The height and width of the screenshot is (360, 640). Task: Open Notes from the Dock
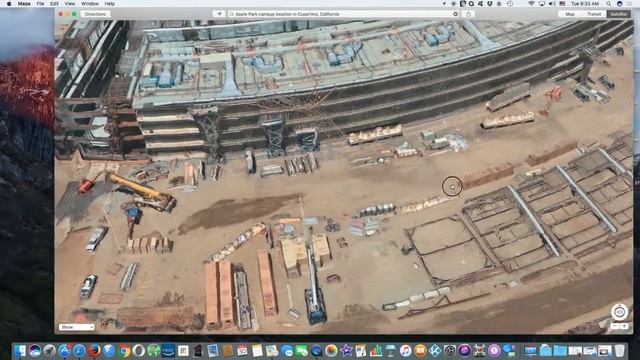(257, 350)
